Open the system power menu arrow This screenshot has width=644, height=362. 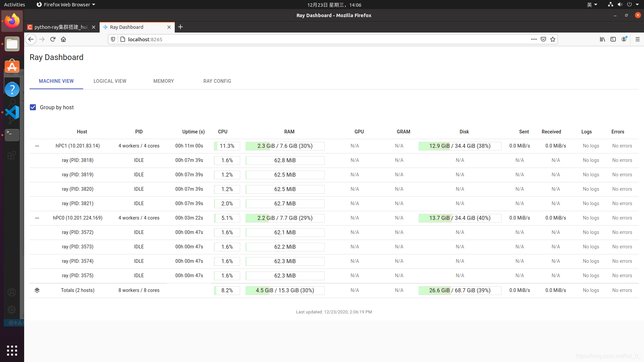point(637,5)
